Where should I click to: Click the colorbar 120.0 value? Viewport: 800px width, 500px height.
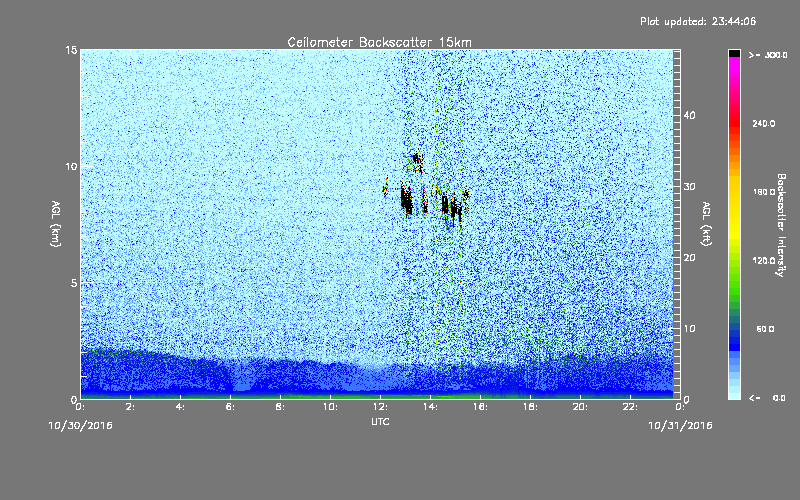tap(764, 260)
